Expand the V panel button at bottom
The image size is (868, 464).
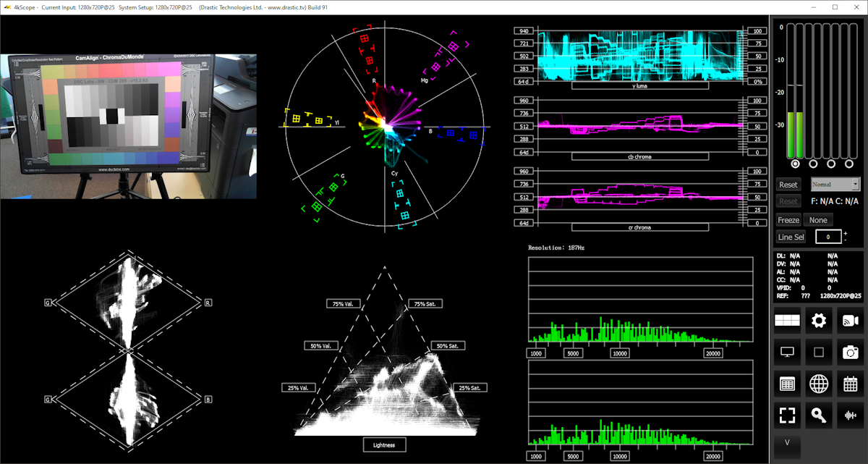787,443
